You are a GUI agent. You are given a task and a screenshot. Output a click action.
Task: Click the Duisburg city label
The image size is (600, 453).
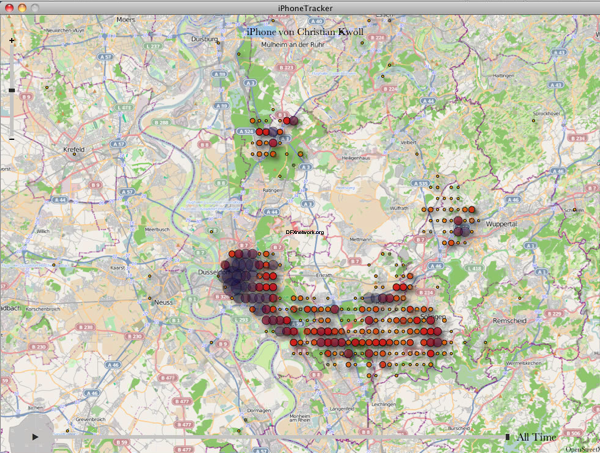(x=204, y=39)
